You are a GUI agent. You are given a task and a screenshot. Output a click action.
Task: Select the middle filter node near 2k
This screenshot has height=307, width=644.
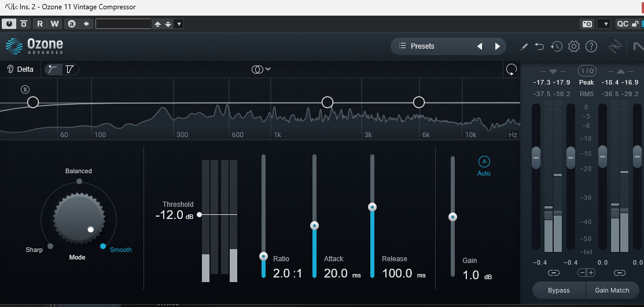327,103
